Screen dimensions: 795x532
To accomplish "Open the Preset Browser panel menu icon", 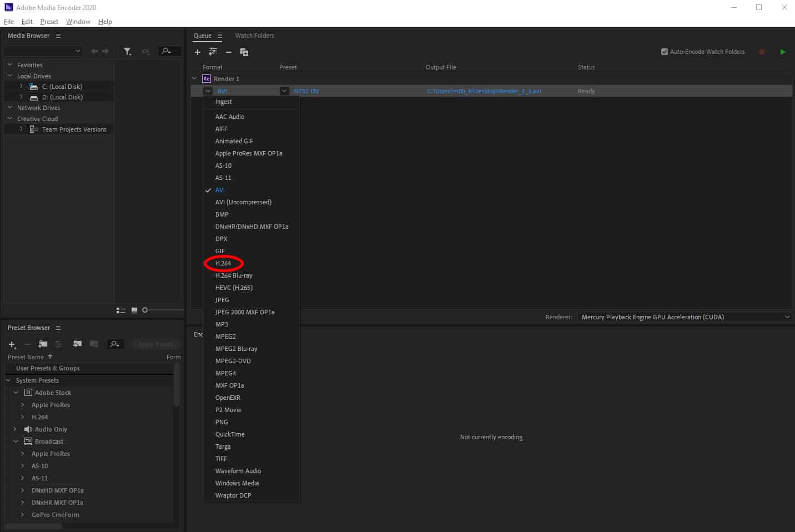I will pyautogui.click(x=58, y=328).
